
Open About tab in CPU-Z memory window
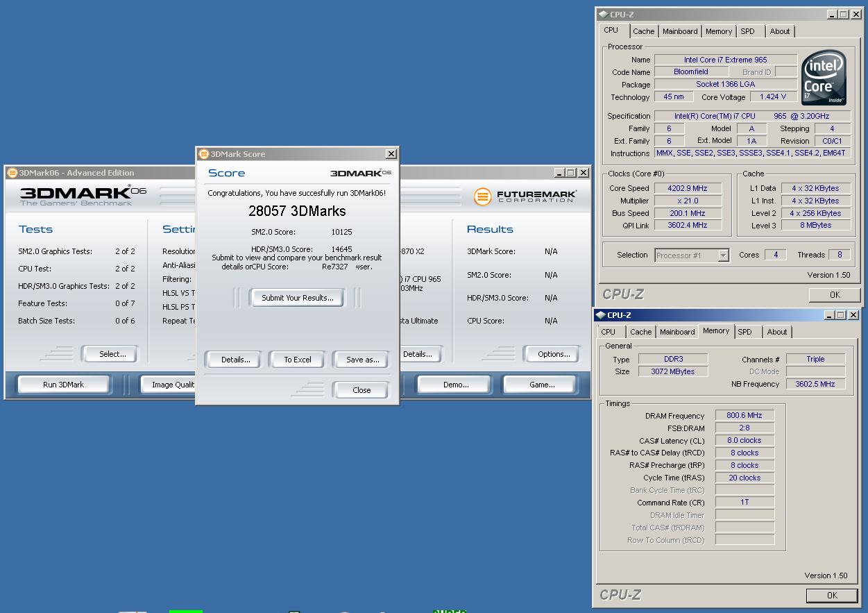[777, 332]
